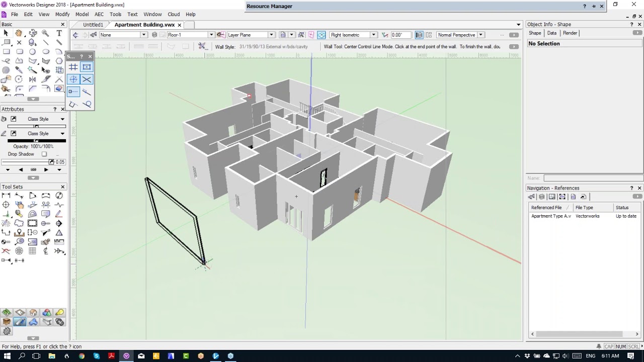
Task: Select the Rectangle tool
Action: click(x=6, y=51)
